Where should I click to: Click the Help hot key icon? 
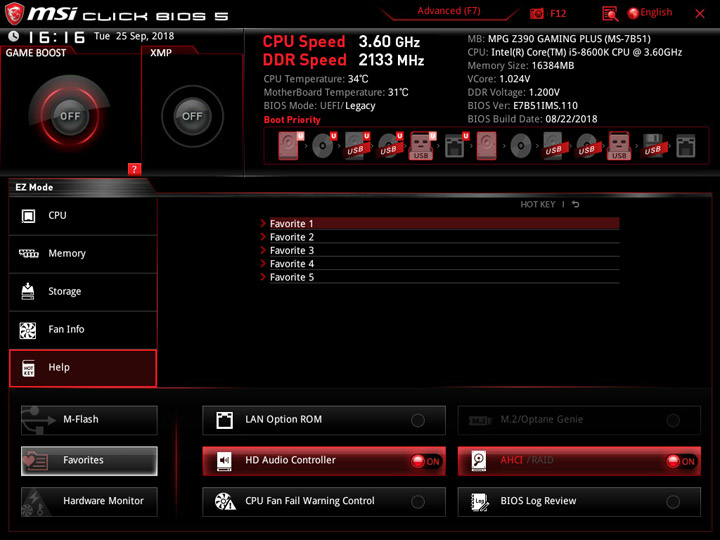[x=28, y=368]
